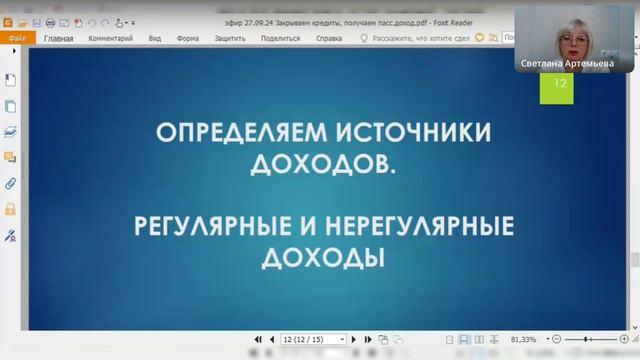The image size is (640, 360).
Task: Open the Файл menu
Action: [18, 38]
